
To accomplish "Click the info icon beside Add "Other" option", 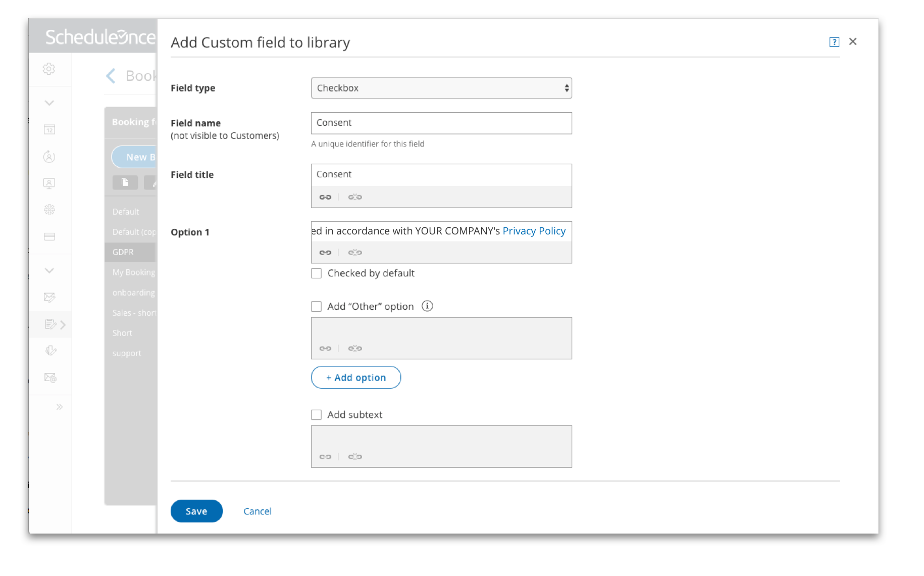I will (x=427, y=306).
